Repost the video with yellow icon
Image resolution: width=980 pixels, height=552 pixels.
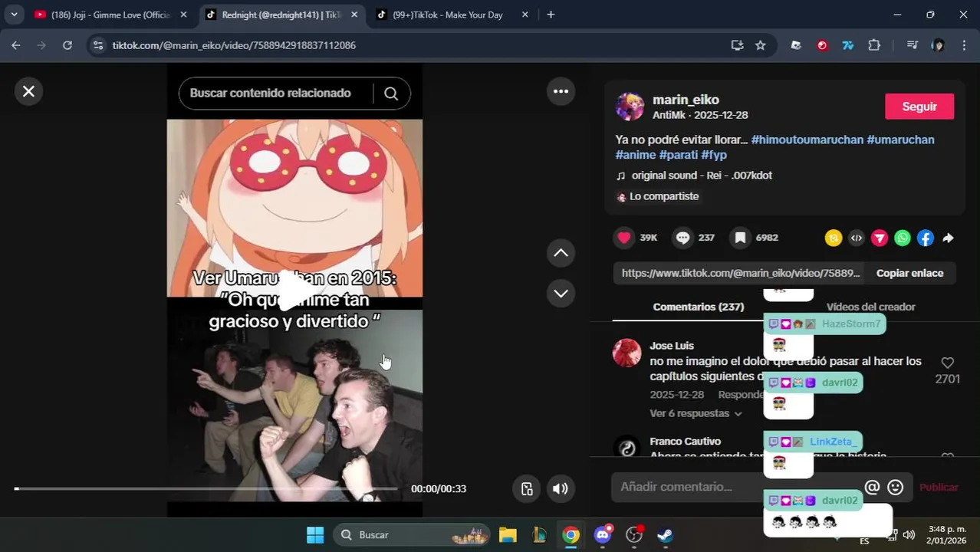coord(834,238)
